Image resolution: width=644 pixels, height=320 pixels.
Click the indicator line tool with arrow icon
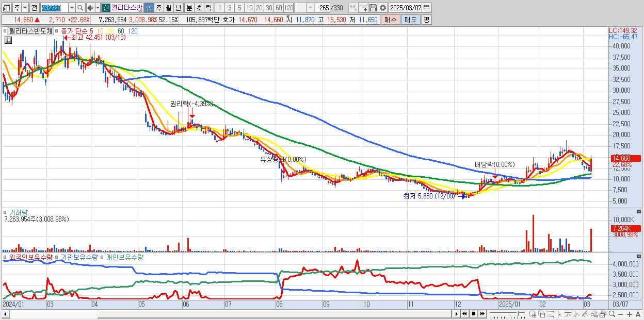(363, 8)
